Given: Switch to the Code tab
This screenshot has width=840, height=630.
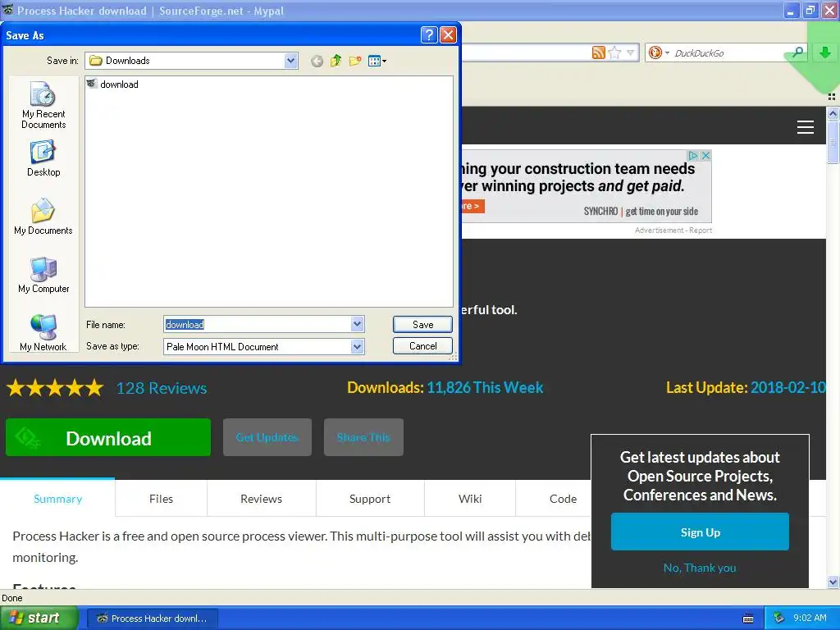Looking at the screenshot, I should [563, 499].
